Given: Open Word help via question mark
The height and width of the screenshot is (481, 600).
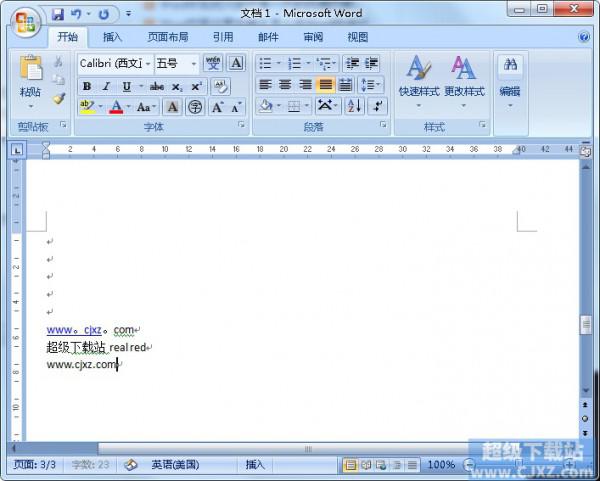Looking at the screenshot, I should coord(584,37).
